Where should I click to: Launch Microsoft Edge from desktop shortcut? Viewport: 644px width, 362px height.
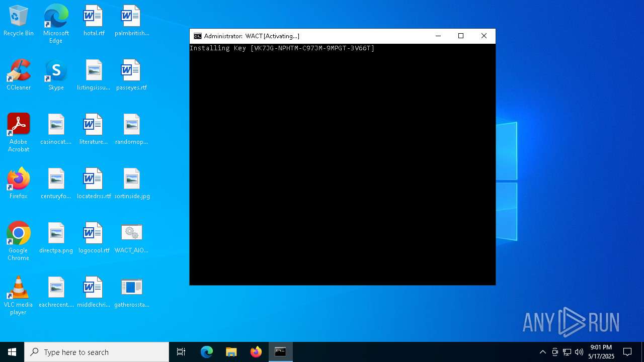56,24
